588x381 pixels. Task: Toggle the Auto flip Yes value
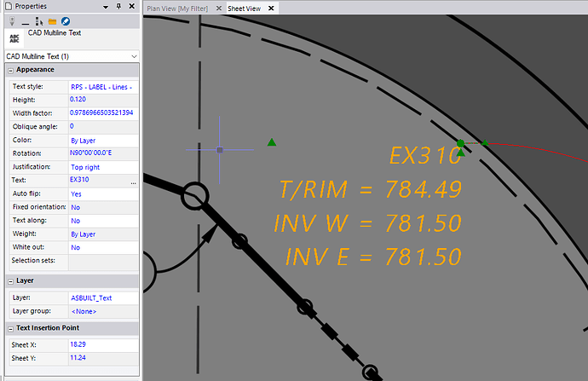tap(103, 194)
